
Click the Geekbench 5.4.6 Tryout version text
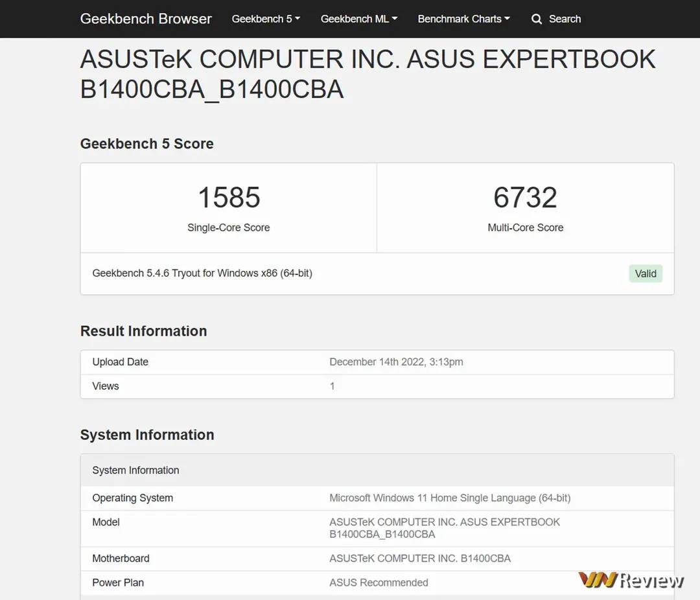[x=202, y=273]
